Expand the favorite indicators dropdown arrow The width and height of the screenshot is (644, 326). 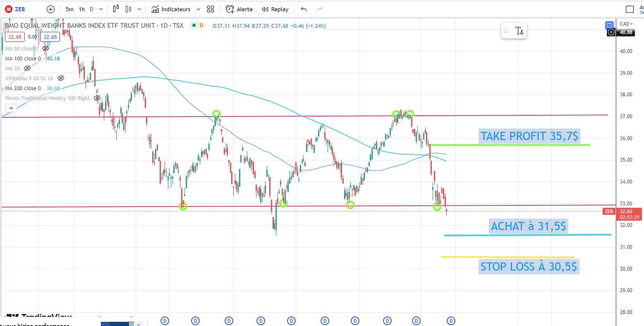tap(198, 9)
